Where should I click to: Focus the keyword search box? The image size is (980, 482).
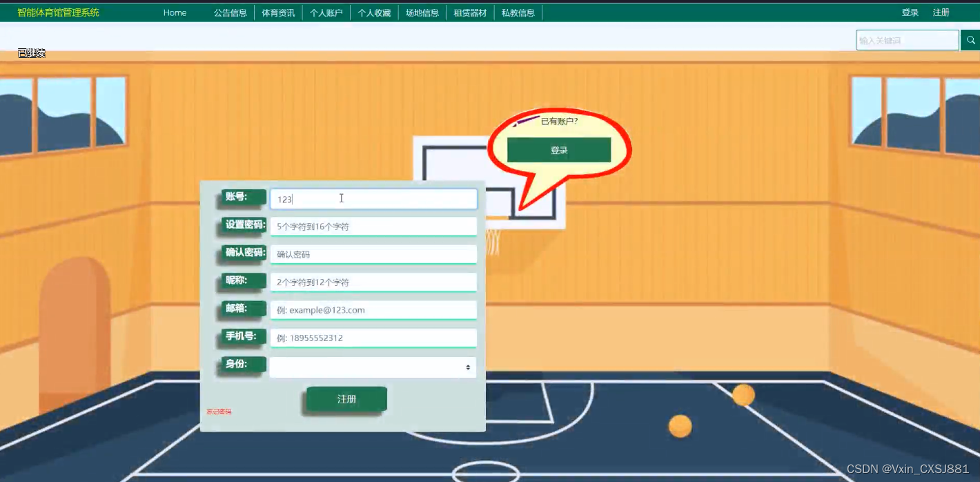coord(908,40)
